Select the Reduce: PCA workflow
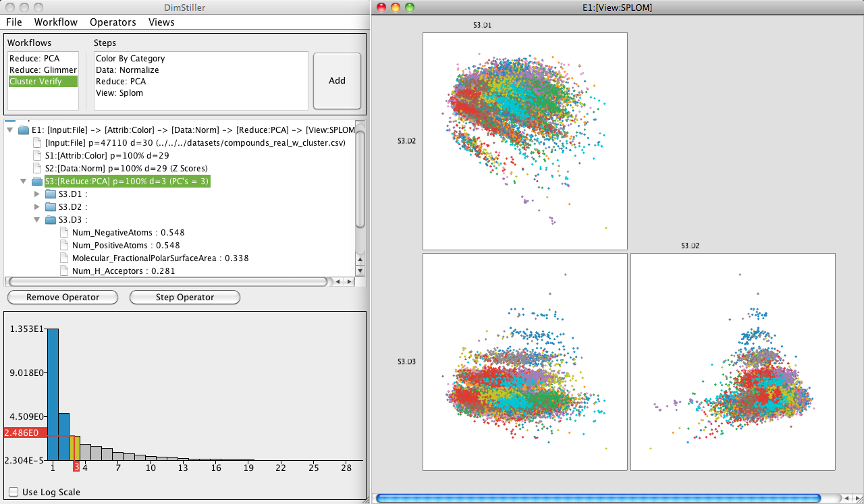 [43, 59]
